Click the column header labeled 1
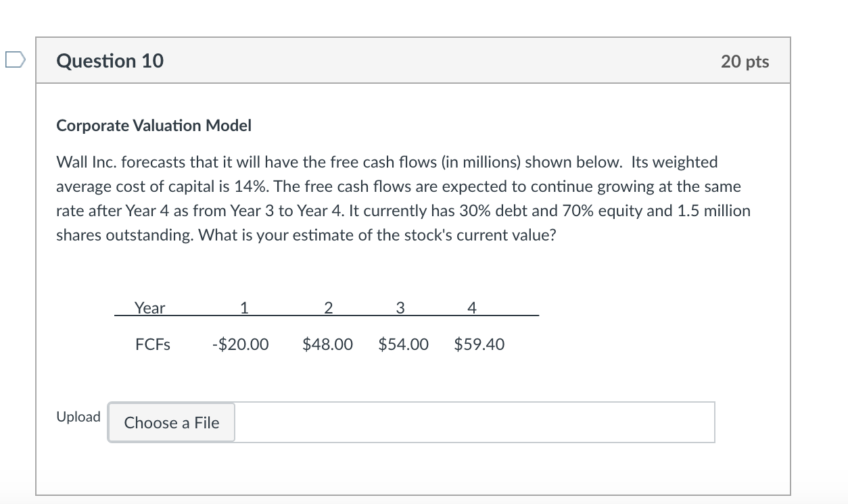The image size is (848, 504). pos(243,308)
